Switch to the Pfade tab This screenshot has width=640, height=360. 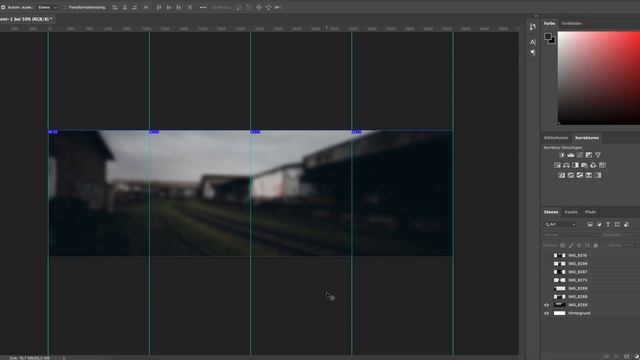pos(590,212)
